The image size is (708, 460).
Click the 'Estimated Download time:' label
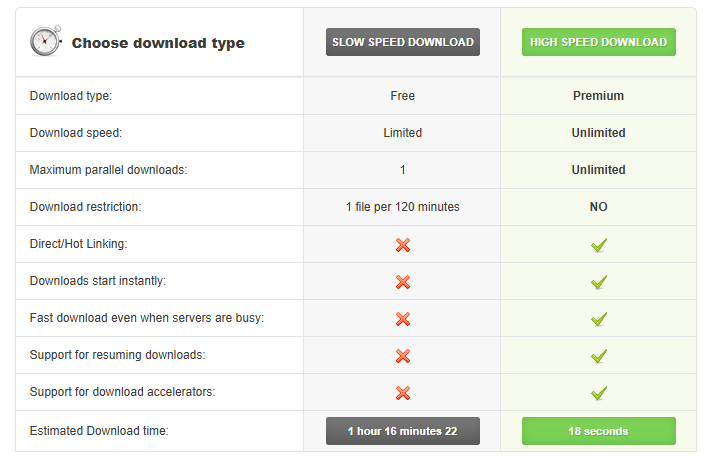[x=99, y=431]
